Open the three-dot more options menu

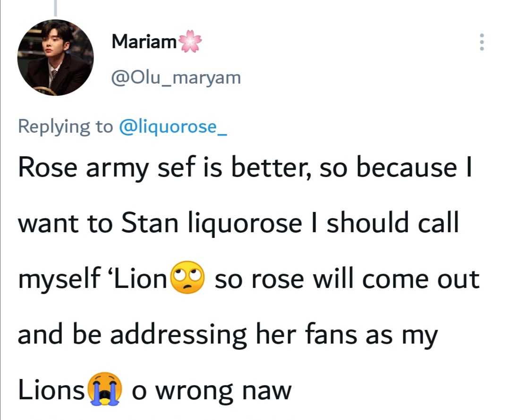tap(482, 42)
